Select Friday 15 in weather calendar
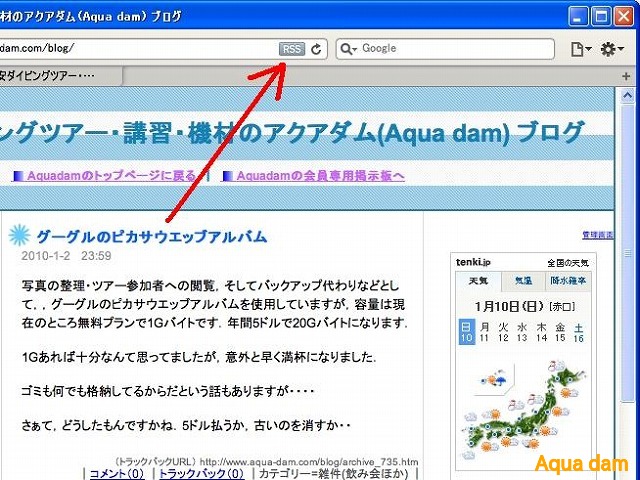640x480 pixels. (x=560, y=332)
